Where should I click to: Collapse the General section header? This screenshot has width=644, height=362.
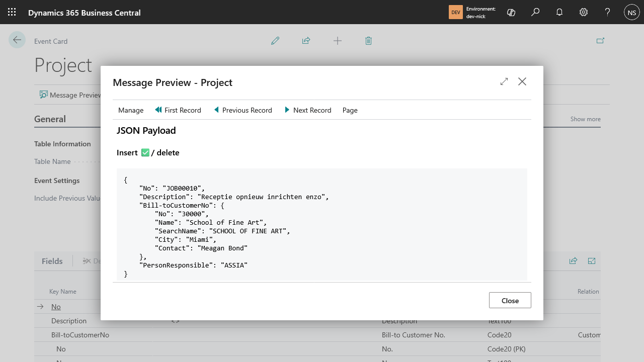[50, 119]
